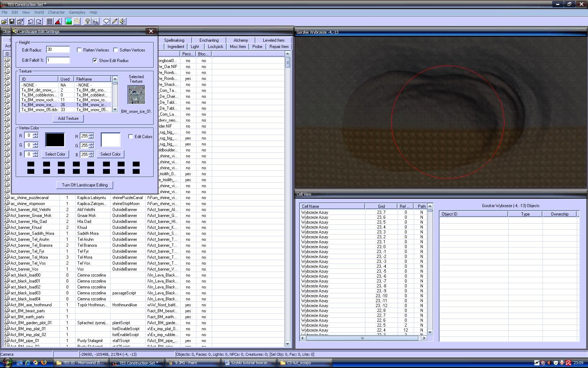Click the Undo toolbar icon

(31, 21)
